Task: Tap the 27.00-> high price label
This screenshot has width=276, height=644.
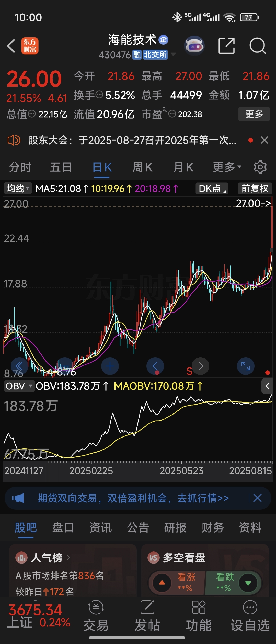Action: 253,203
